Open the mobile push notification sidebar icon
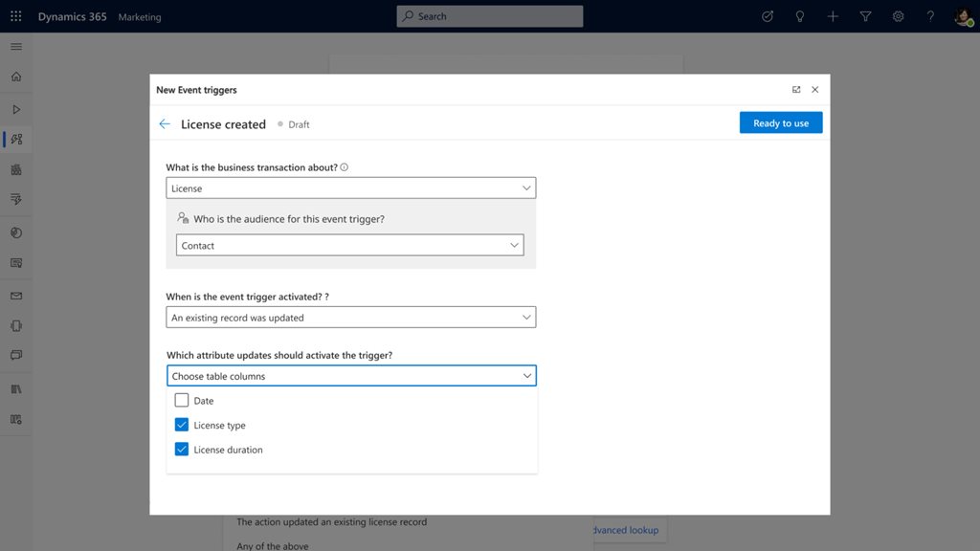Image resolution: width=980 pixels, height=551 pixels. click(16, 325)
